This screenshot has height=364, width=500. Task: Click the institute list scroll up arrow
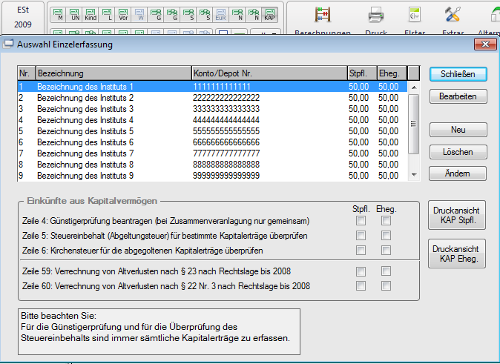(x=414, y=87)
